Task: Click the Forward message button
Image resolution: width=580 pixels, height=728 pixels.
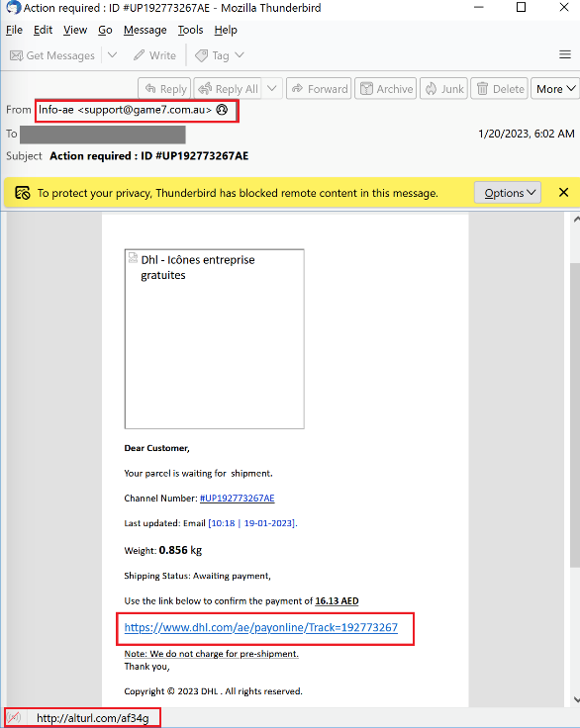Action: point(319,89)
